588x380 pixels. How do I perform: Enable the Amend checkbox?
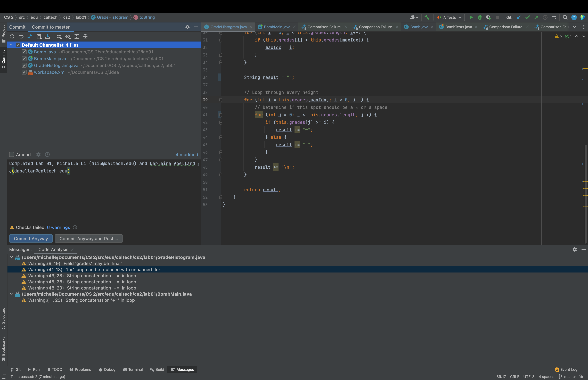tap(12, 154)
